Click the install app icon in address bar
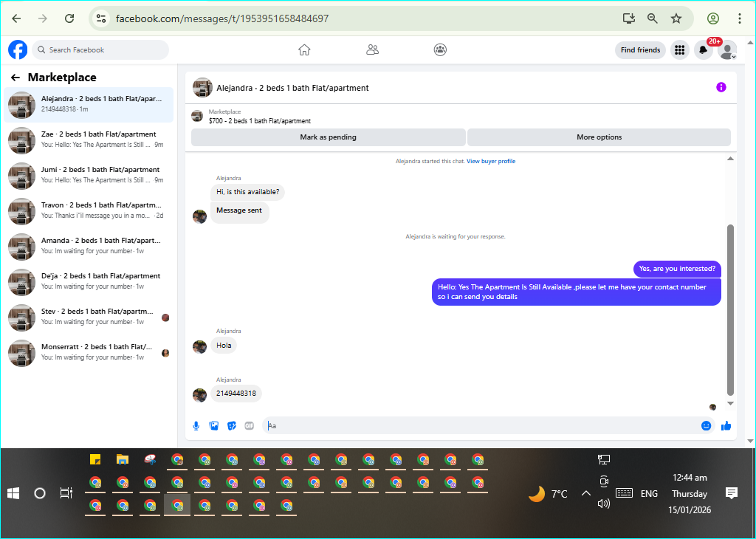This screenshot has width=756, height=539. click(x=628, y=18)
